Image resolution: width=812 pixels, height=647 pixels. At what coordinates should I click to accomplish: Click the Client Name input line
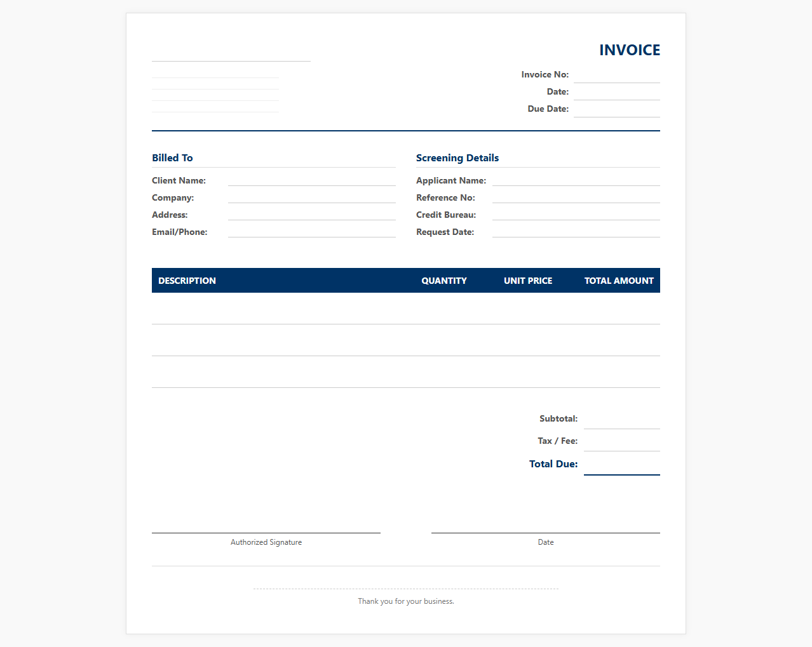tap(312, 180)
